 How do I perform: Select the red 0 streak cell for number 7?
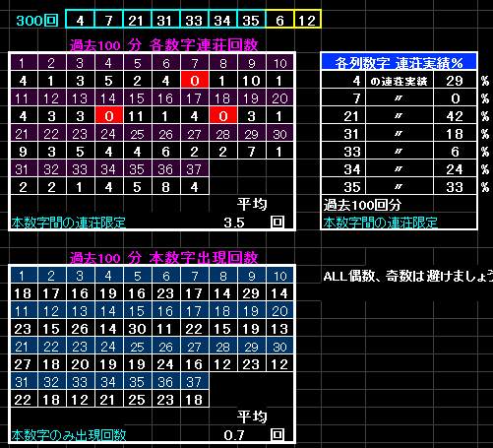pos(195,80)
